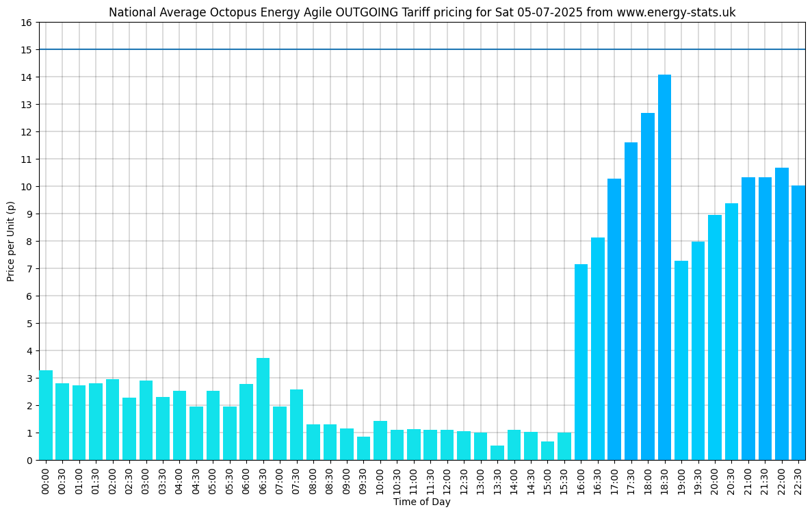Click the '7' y-axis tick label
The width and height of the screenshot is (812, 514).
click(29, 269)
